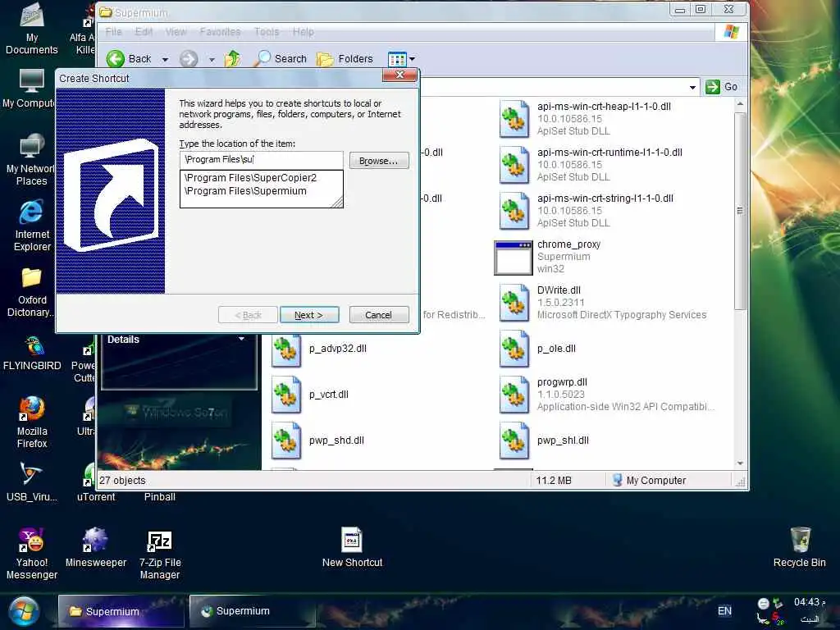
Task: Select the uTorrent desktop shortcut label
Action: point(96,497)
